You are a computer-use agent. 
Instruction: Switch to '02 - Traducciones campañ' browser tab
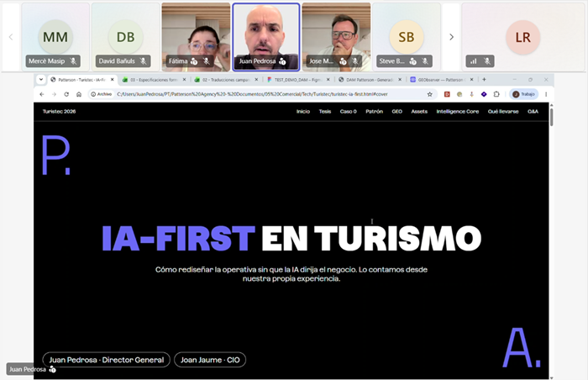click(x=226, y=80)
